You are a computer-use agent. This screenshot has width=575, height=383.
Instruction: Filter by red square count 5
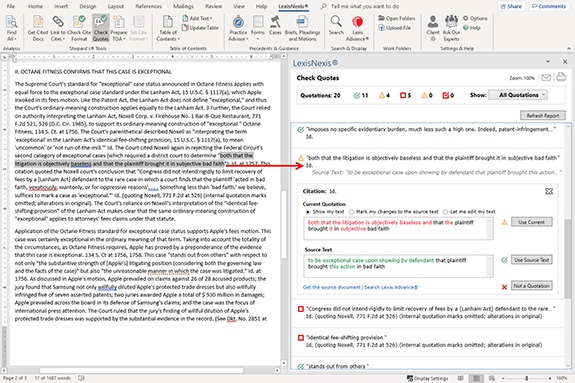coord(405,95)
